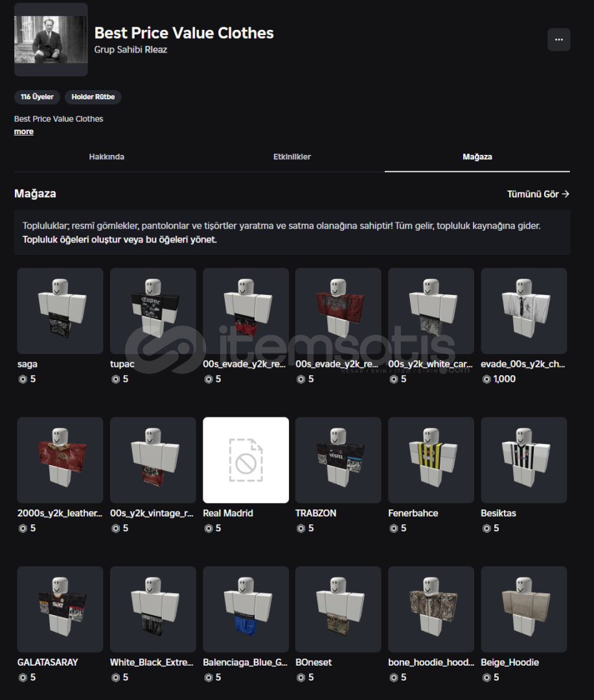594x700 pixels.
Task: Click Robux icon under Beige_Hoodie
Action: 486,678
